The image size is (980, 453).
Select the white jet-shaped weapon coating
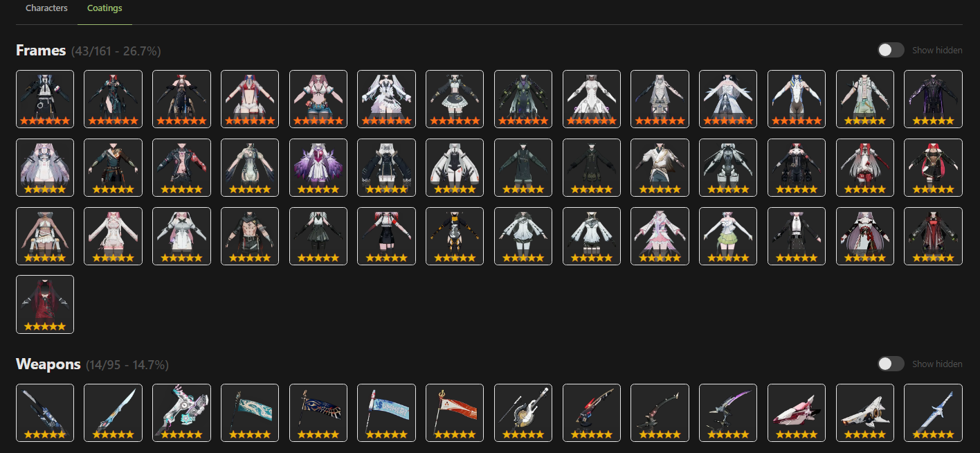(x=865, y=413)
